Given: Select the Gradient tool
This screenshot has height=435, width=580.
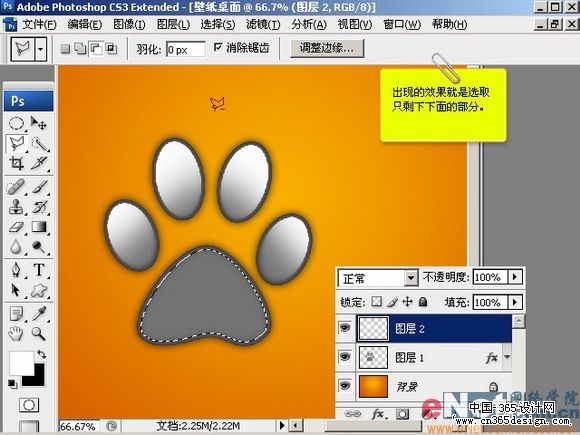Looking at the screenshot, I should point(39,226).
